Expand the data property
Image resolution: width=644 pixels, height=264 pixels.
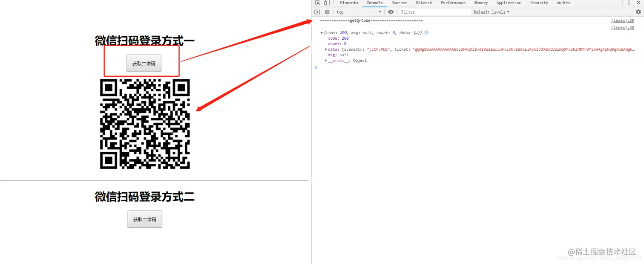tap(326, 49)
